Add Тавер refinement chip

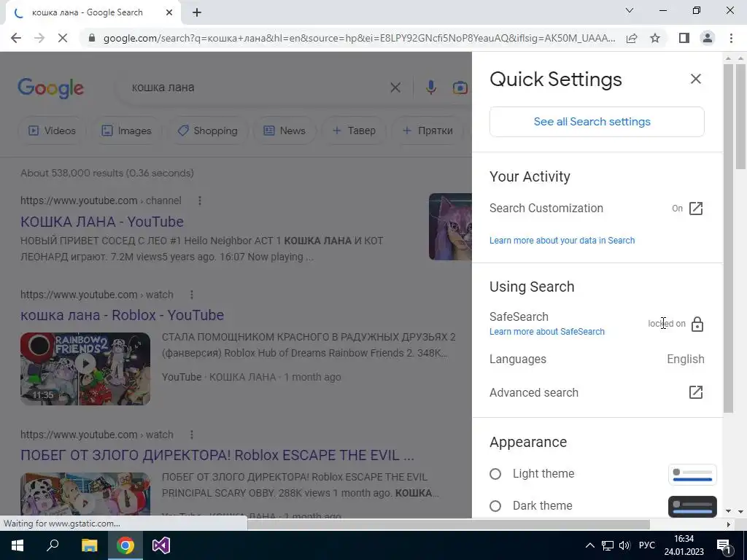pyautogui.click(x=354, y=131)
